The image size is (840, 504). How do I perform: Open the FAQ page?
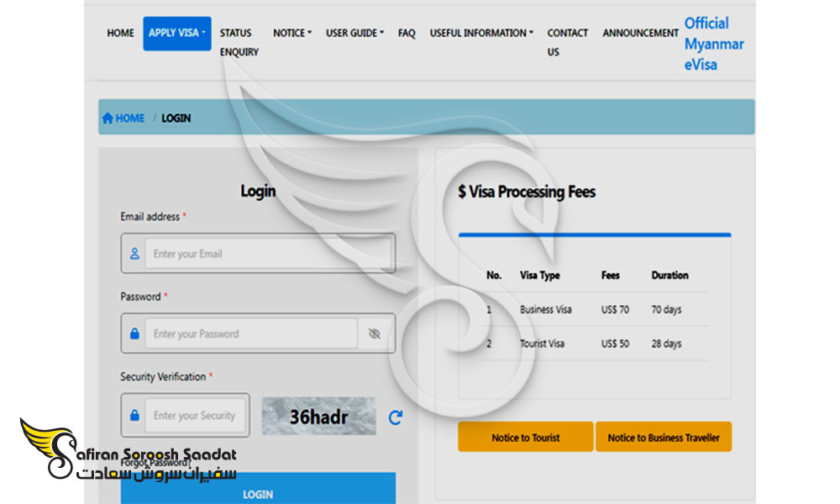coord(407,33)
